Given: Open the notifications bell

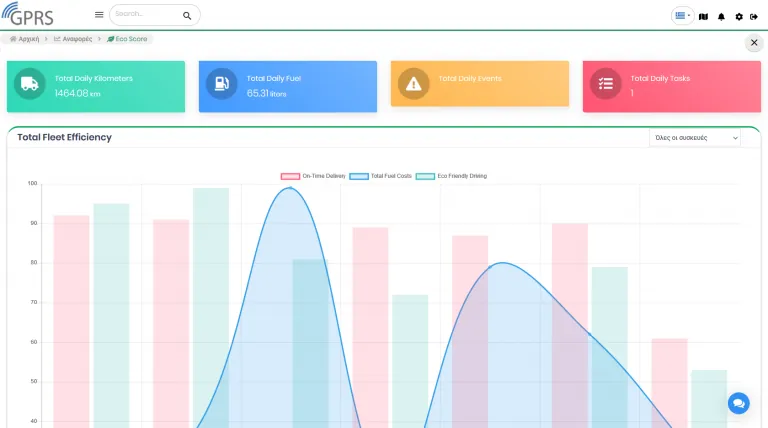Looking at the screenshot, I should (721, 17).
